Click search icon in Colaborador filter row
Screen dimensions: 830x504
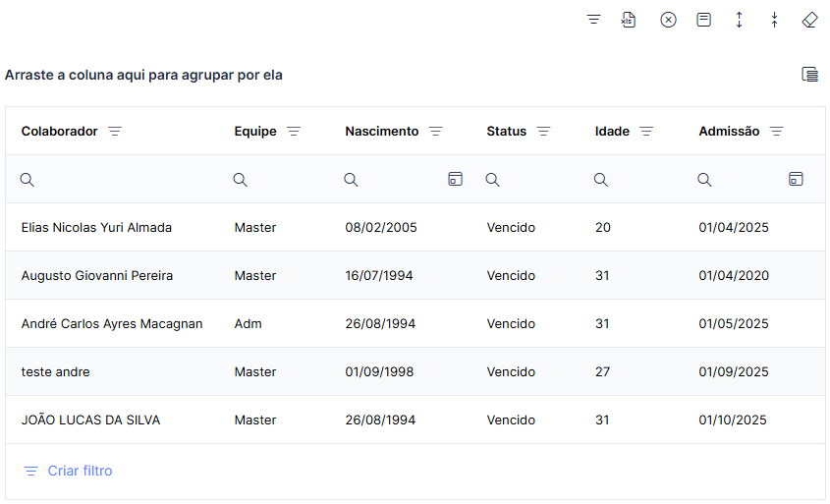(27, 180)
